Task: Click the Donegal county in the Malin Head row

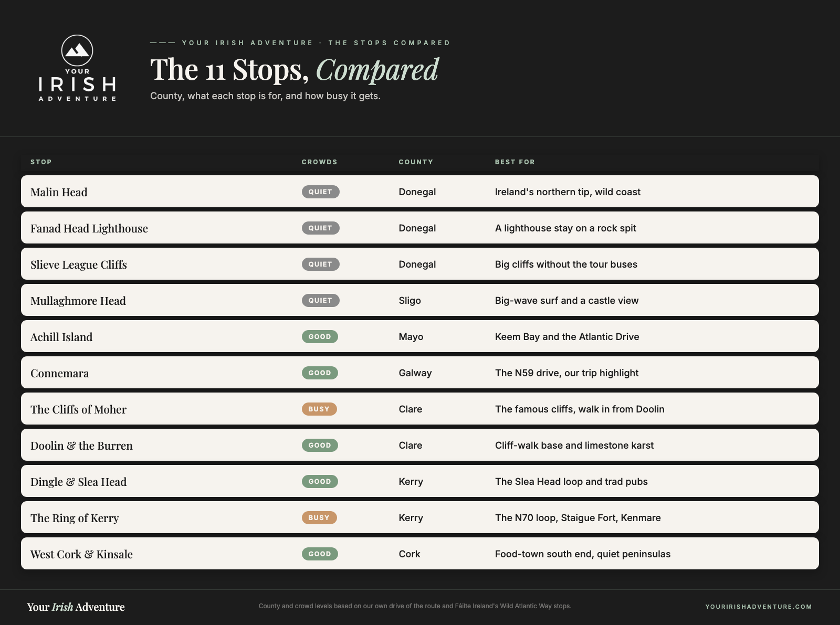Action: [417, 192]
